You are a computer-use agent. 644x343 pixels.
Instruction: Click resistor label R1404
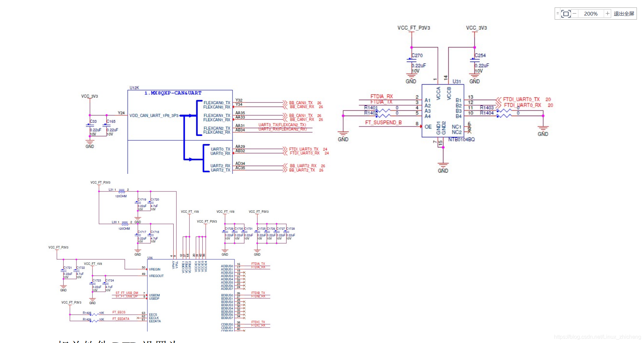point(487,113)
